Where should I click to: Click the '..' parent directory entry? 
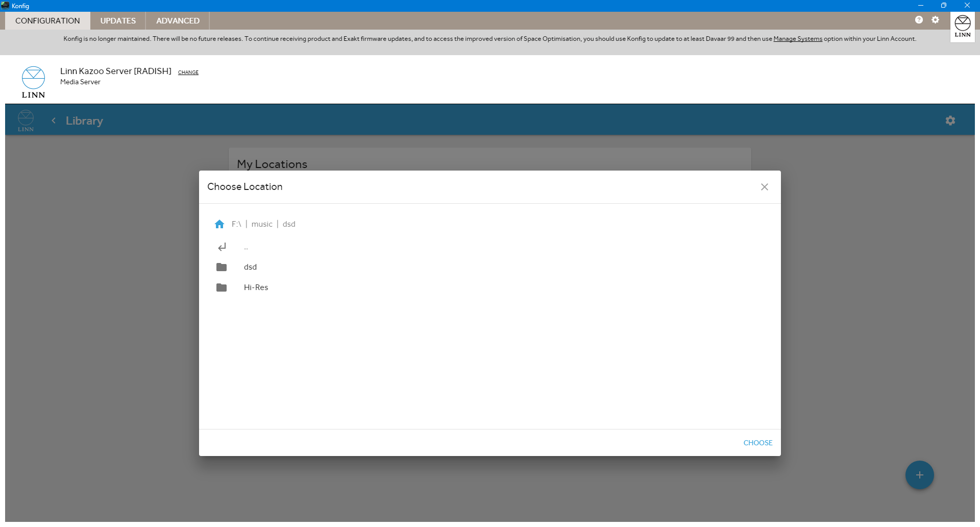(x=246, y=248)
